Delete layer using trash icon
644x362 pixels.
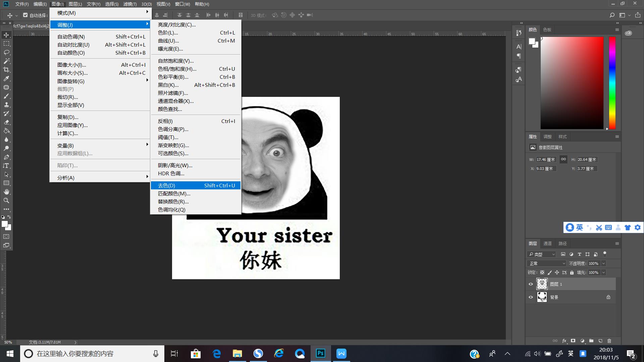(609, 341)
